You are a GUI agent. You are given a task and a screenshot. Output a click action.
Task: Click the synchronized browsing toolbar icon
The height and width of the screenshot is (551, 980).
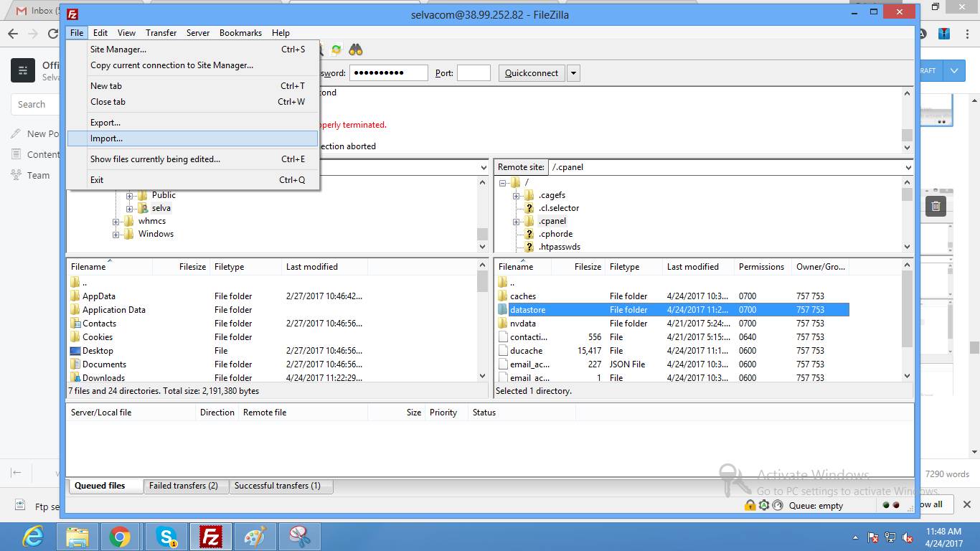click(336, 50)
